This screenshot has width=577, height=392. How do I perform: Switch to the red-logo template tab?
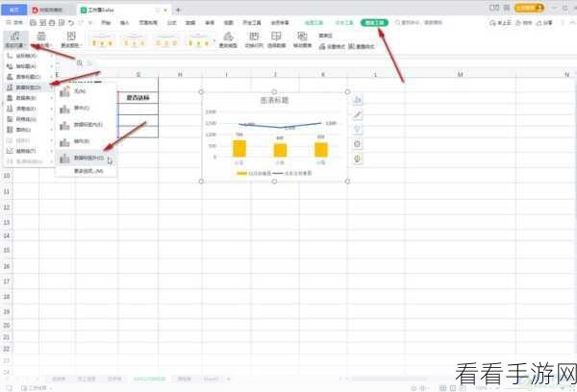coord(52,10)
